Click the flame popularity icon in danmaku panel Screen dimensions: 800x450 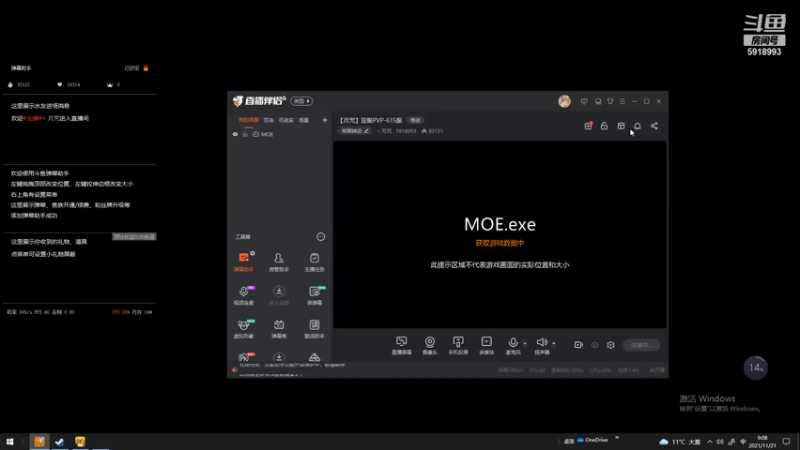pyautogui.click(x=10, y=84)
